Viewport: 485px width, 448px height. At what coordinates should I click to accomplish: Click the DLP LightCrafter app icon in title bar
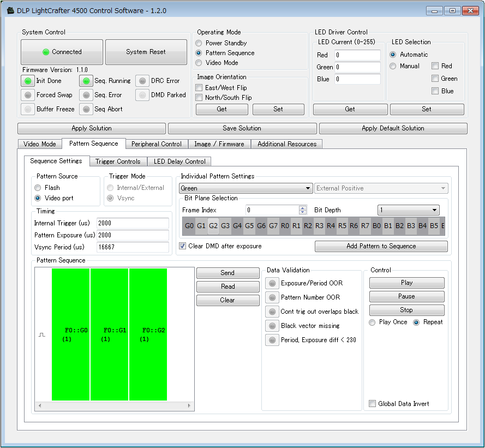[10, 10]
